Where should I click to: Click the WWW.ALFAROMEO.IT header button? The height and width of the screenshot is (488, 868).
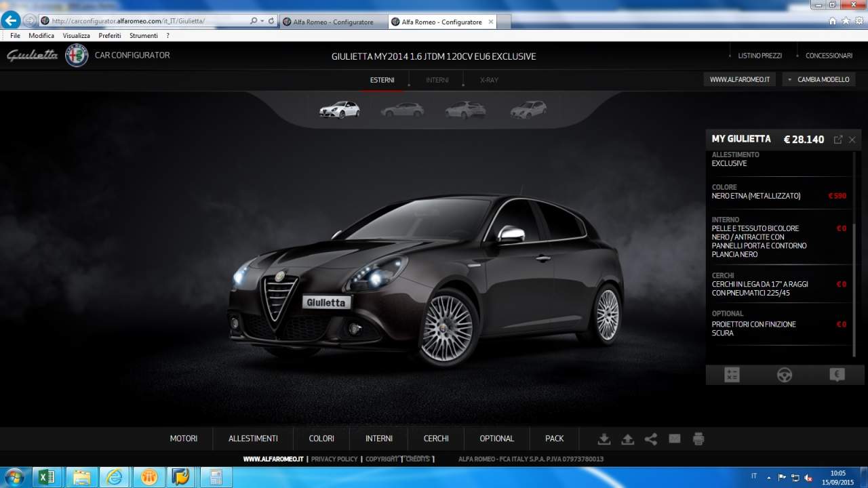click(740, 79)
